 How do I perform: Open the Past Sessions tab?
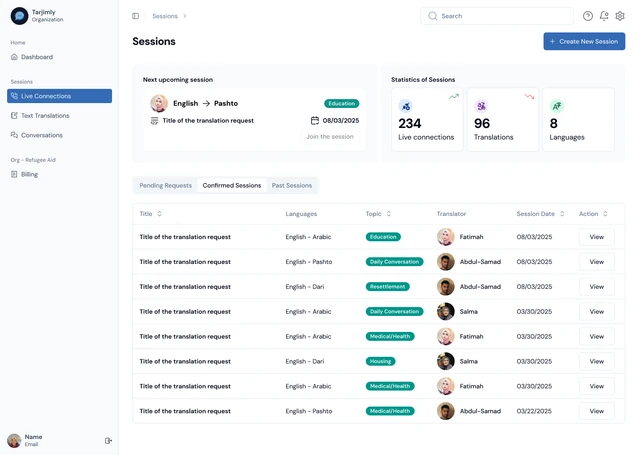click(x=292, y=185)
